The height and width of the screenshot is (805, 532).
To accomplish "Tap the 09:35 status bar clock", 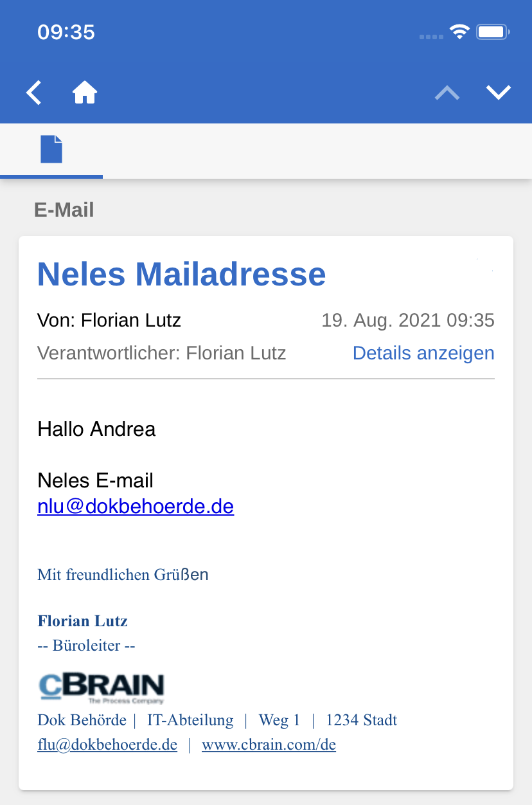I will 66,32.
